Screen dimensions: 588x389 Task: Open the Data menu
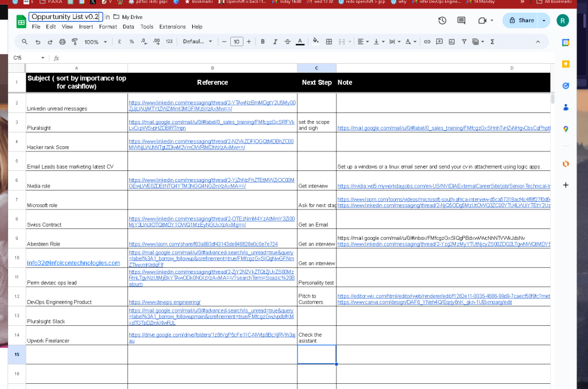coord(128,27)
